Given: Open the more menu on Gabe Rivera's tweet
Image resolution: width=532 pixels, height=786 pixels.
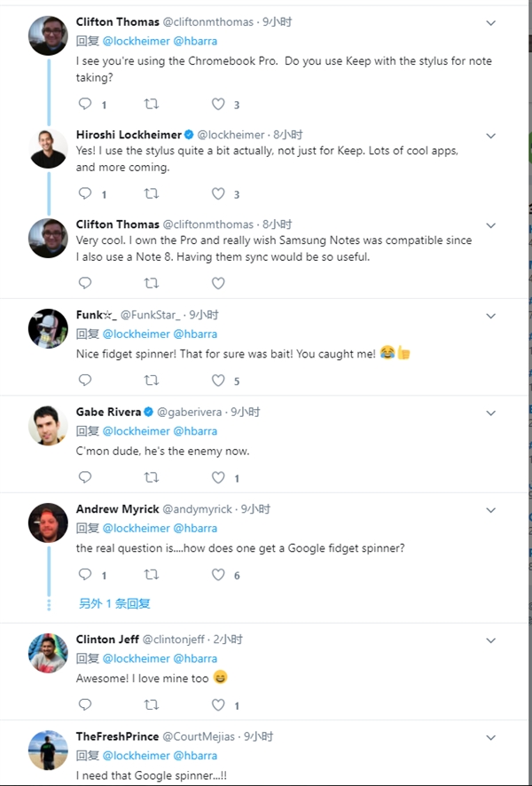Looking at the screenshot, I should 490,413.
